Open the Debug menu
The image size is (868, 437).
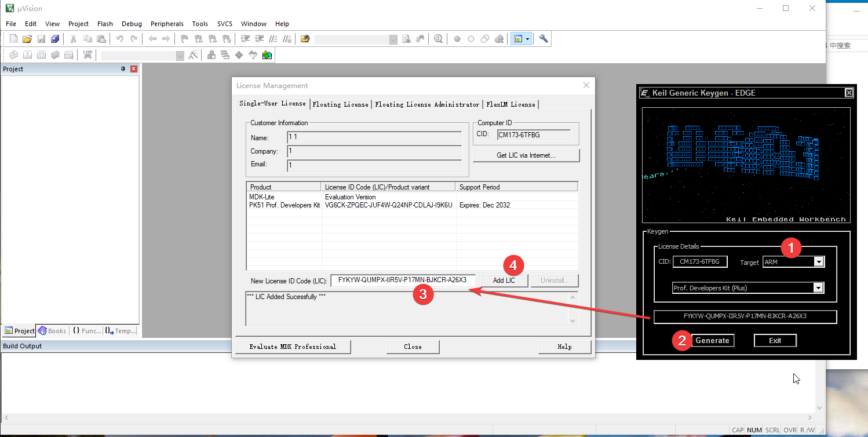pos(132,24)
